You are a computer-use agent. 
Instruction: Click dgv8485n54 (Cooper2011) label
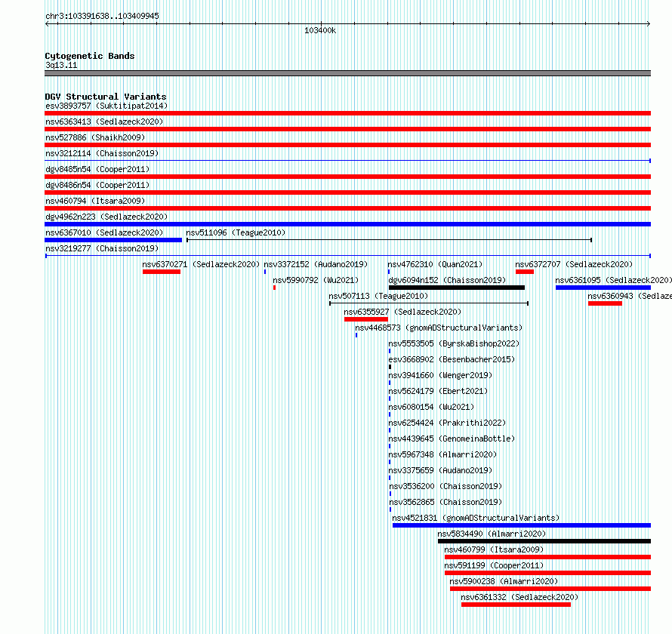[97, 169]
